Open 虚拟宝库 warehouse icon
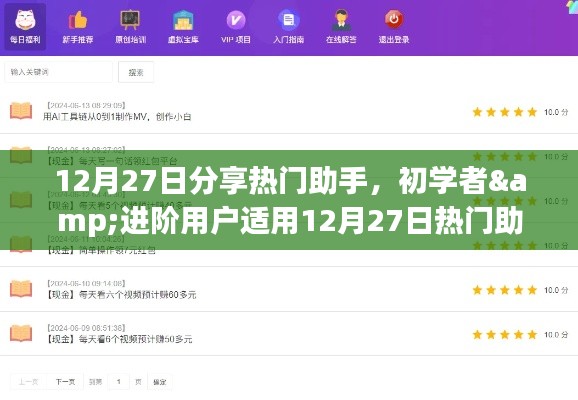Image resolution: width=578 pixels, height=400 pixels. 183,20
